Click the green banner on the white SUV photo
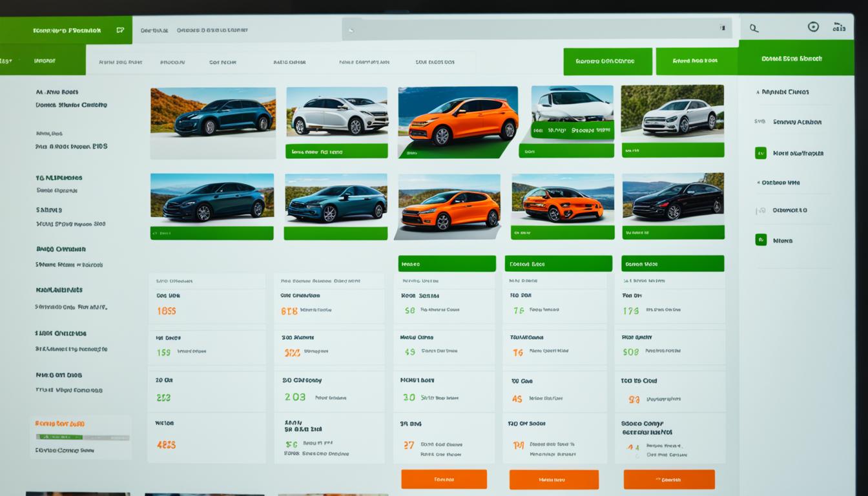Screen dimensions: 868x496 point(572,130)
